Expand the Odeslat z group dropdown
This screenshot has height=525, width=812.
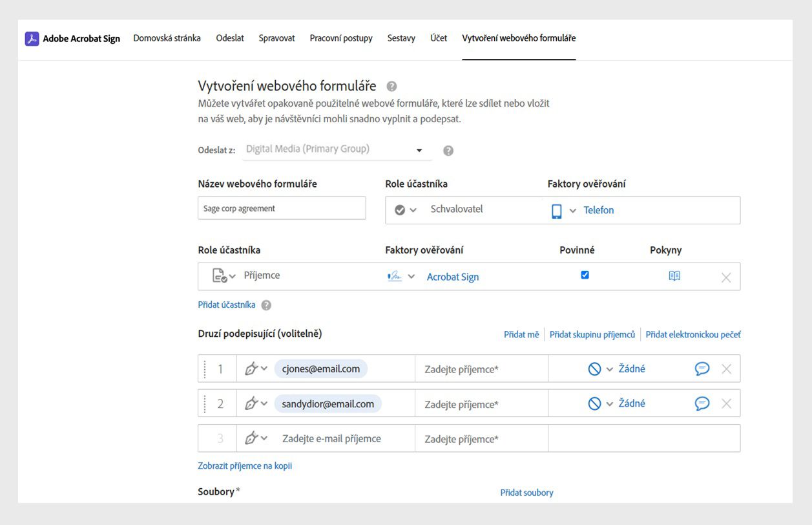[x=419, y=150]
